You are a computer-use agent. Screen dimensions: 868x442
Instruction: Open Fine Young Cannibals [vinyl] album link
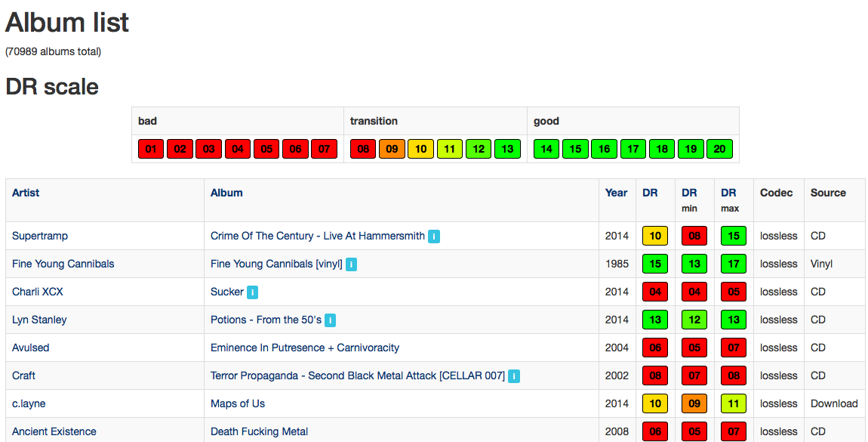(276, 264)
